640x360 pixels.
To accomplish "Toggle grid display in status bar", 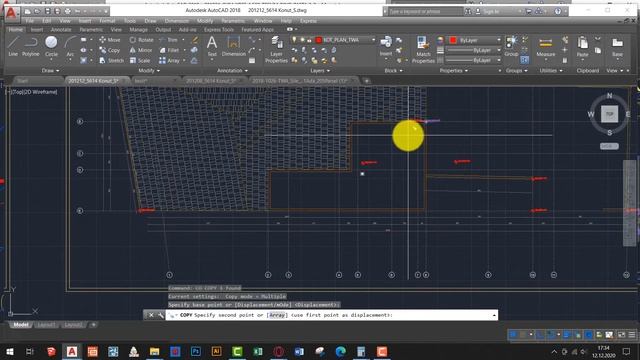I will (x=513, y=335).
